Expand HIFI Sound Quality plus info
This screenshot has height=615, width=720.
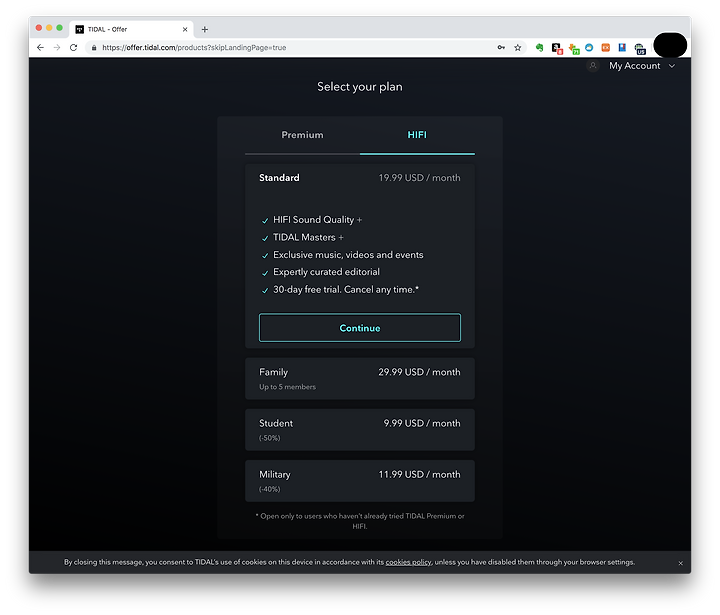pyautogui.click(x=359, y=220)
